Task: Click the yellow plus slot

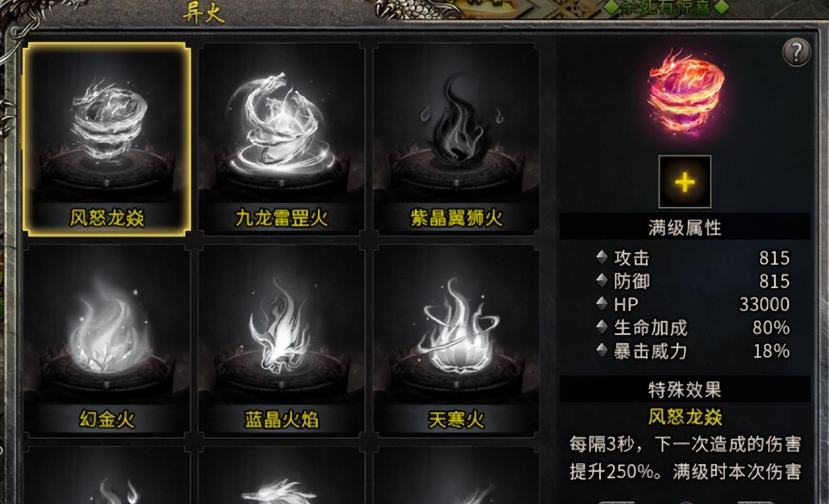Action: [684, 182]
